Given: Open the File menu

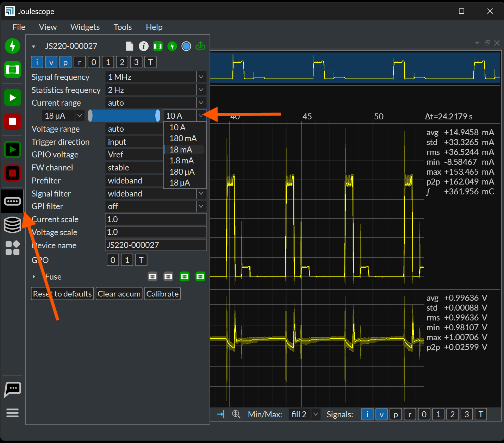Looking at the screenshot, I should tap(19, 27).
